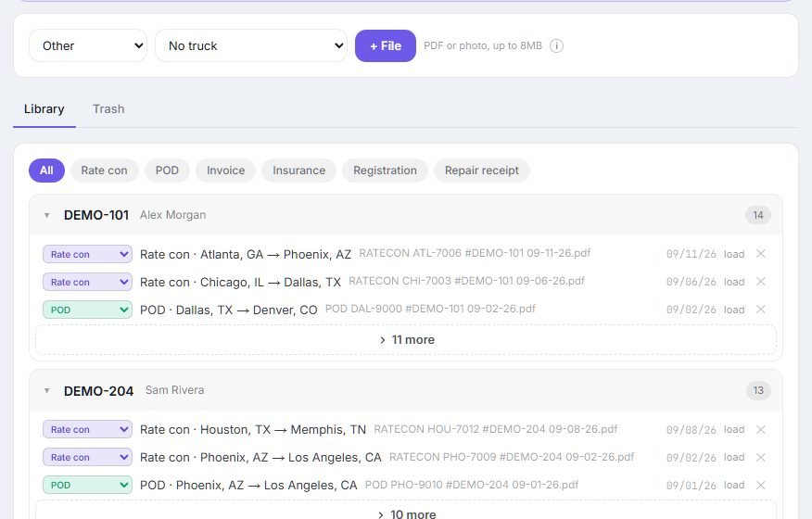Open Rate con · Houston, TX → Memphis, TN
Image resolution: width=812 pixels, height=519 pixels.
tap(253, 430)
